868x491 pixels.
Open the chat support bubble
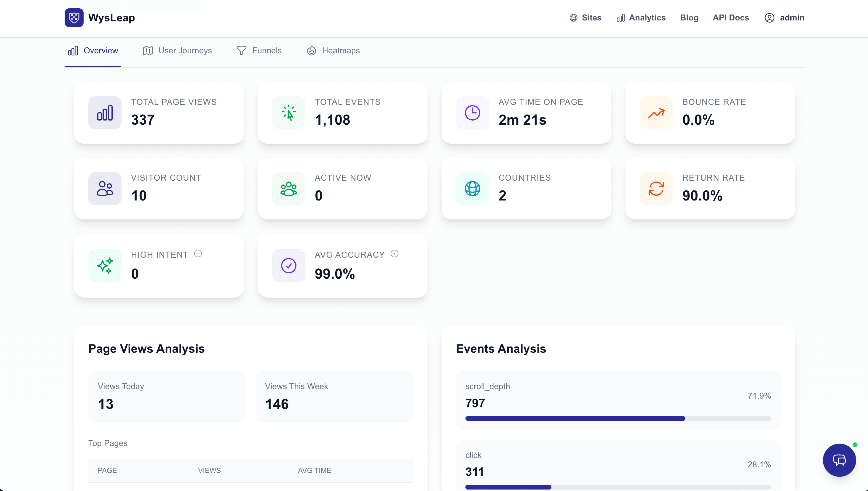click(839, 460)
